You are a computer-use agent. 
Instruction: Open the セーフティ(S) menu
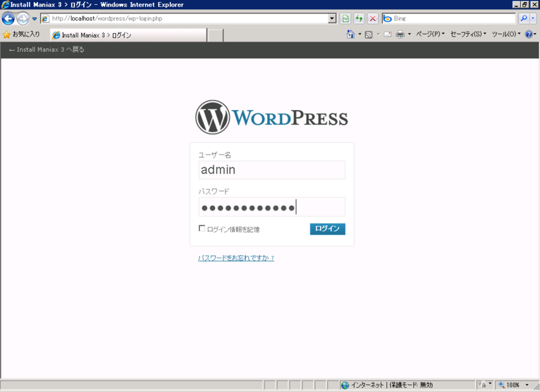[x=468, y=34]
